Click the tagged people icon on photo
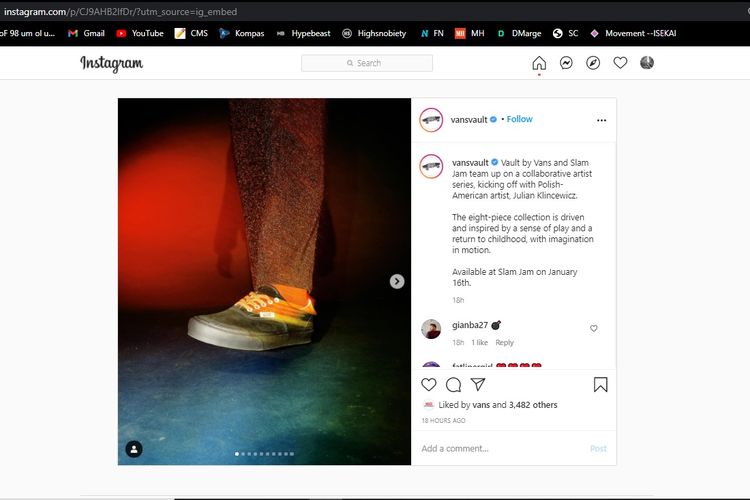The height and width of the screenshot is (500, 750). (134, 449)
